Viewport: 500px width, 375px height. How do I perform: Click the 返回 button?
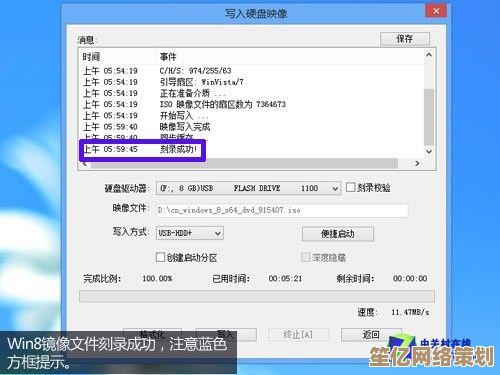tap(371, 334)
